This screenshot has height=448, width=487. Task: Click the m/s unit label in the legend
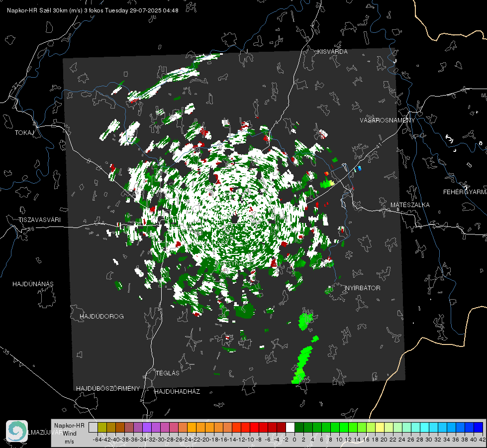pos(69,442)
